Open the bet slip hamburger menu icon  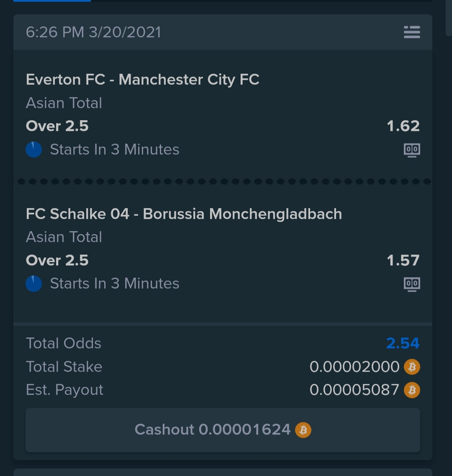[x=412, y=32]
